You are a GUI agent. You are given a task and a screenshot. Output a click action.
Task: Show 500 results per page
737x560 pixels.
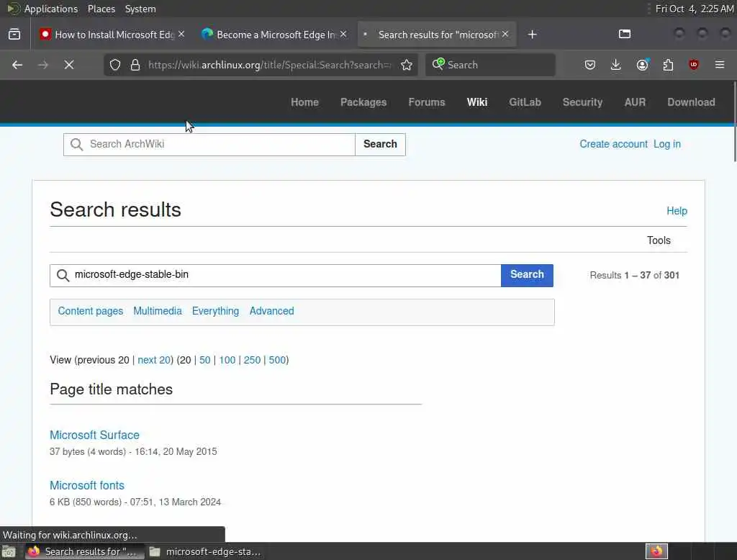coord(277,360)
